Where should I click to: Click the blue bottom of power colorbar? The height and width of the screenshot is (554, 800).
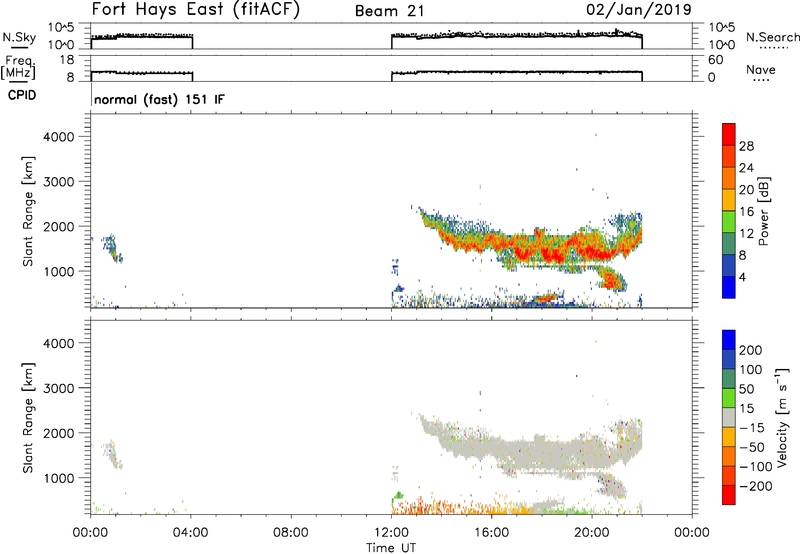(729, 287)
